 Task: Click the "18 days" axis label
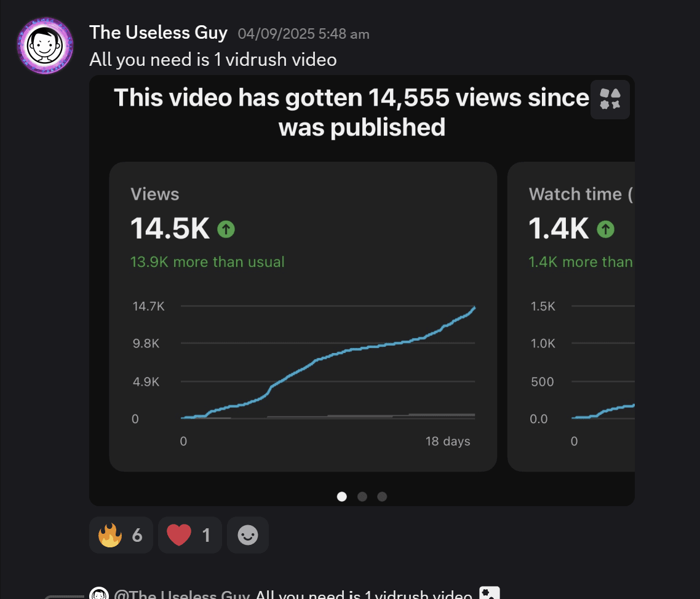pos(447,441)
